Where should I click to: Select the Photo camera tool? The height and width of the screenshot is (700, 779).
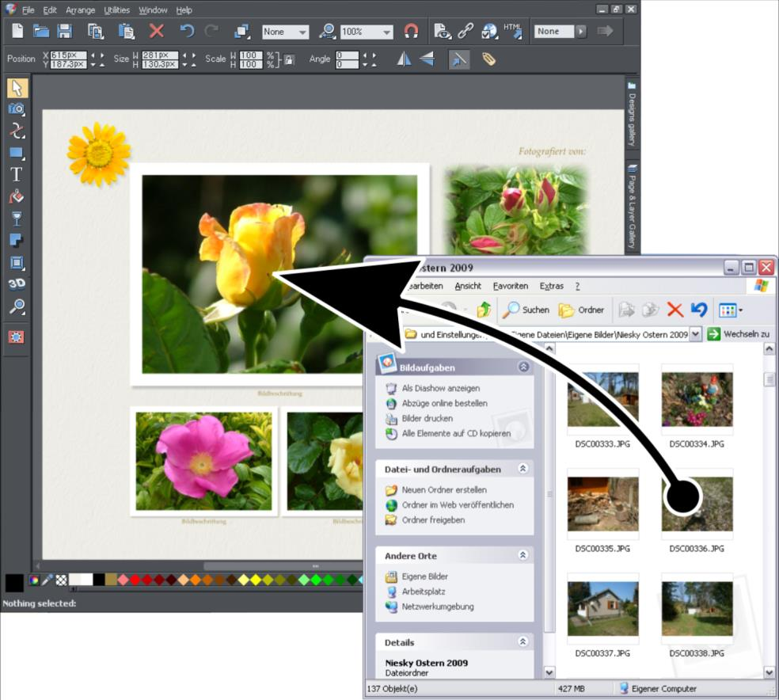pos(17,108)
